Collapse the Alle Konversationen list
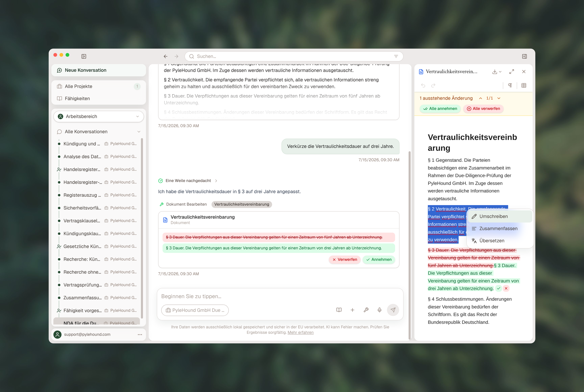Viewport: 584px width, 392px height. coord(139,132)
